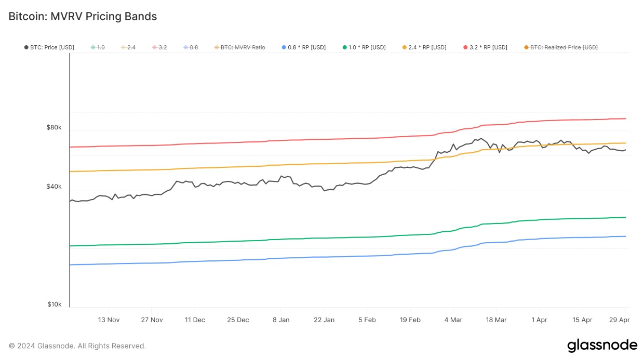This screenshot has width=644, height=356.
Task: Click the Glassnode copyright notice
Action: pos(77,346)
